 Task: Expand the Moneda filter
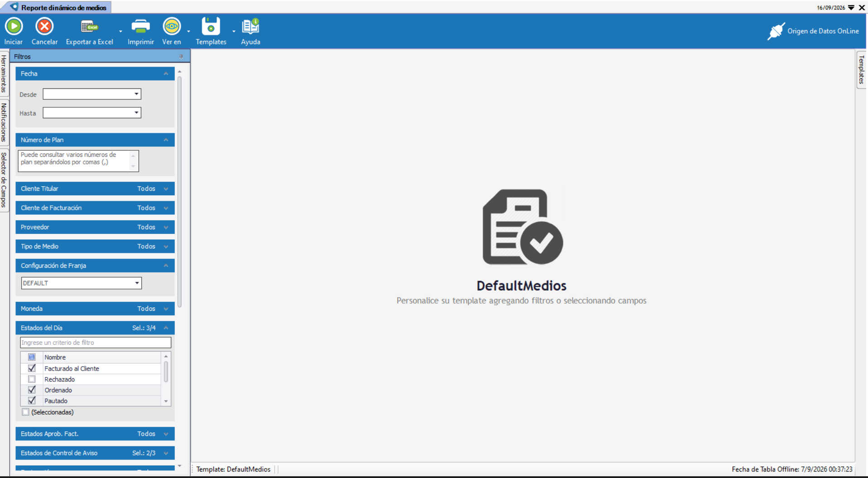pos(166,309)
